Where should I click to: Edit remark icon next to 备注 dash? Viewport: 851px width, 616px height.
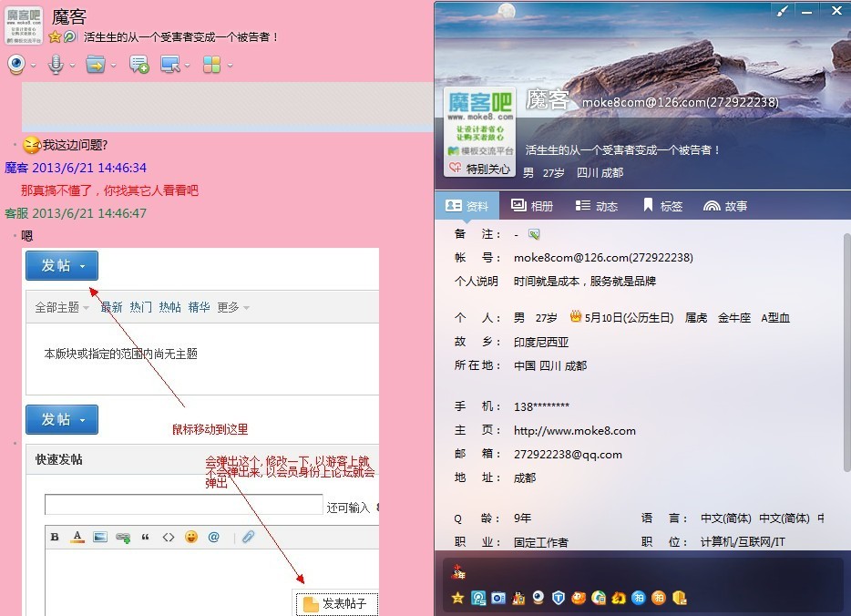click(534, 234)
